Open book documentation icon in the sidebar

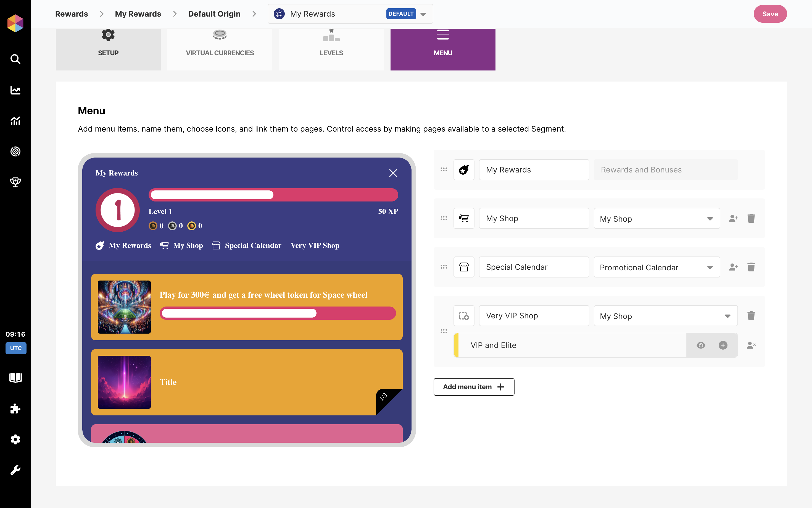pos(15,378)
